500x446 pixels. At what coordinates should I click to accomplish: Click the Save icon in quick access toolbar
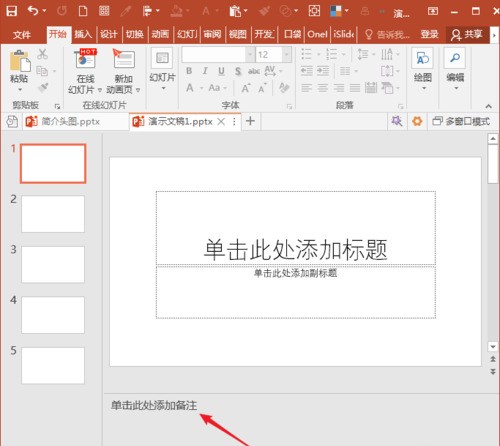tap(12, 11)
